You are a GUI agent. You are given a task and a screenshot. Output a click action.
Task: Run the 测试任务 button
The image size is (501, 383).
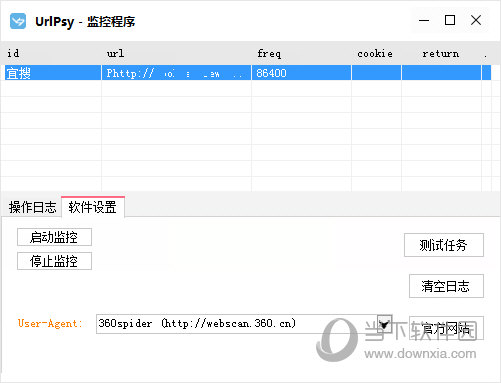[x=444, y=245]
